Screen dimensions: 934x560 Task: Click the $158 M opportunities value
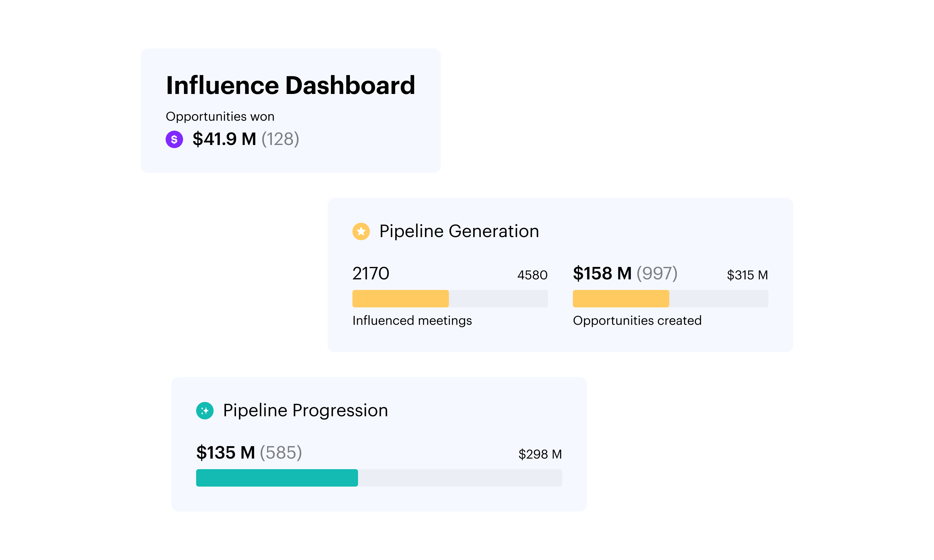602,273
